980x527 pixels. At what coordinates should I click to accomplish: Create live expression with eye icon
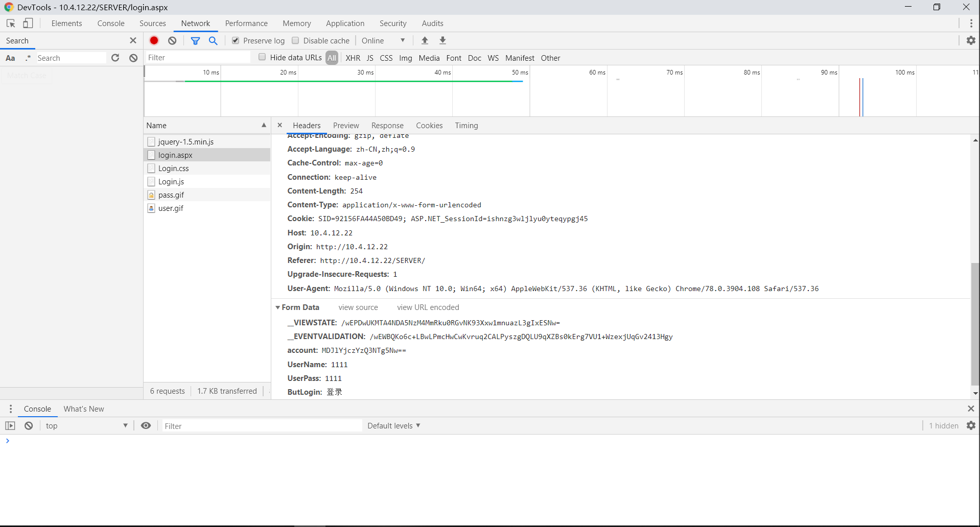pyautogui.click(x=146, y=425)
